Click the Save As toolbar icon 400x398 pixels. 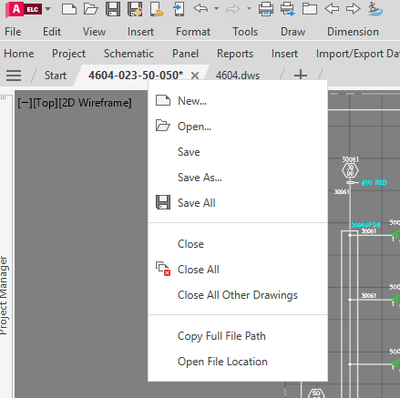pyautogui.click(x=135, y=9)
